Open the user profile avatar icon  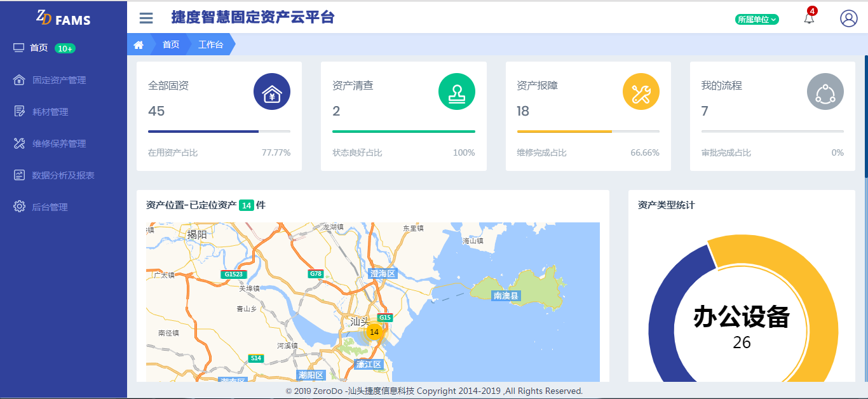pyautogui.click(x=848, y=18)
